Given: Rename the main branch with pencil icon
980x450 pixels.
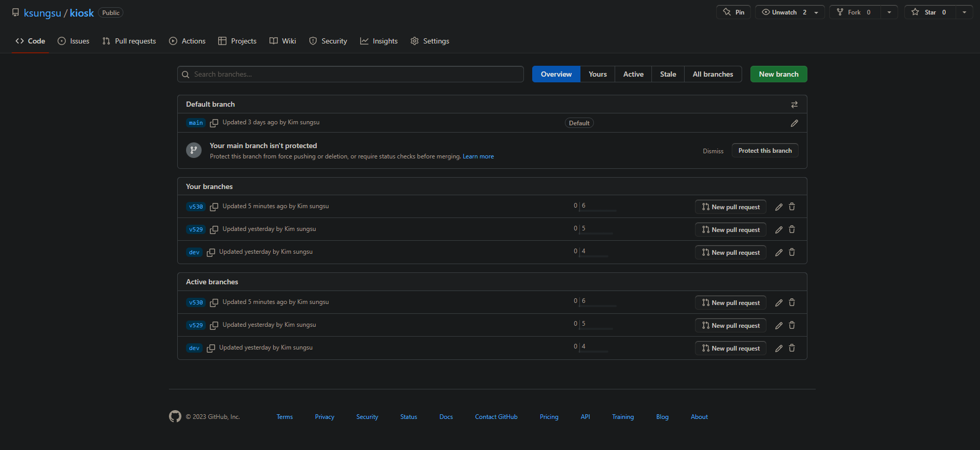Looking at the screenshot, I should 794,123.
